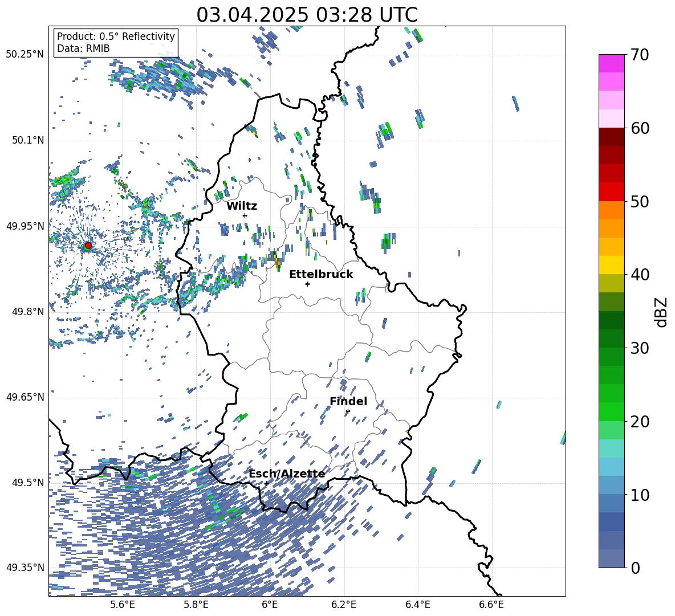Click the red radar site marker dot
This screenshot has height=616, width=675.
click(88, 245)
